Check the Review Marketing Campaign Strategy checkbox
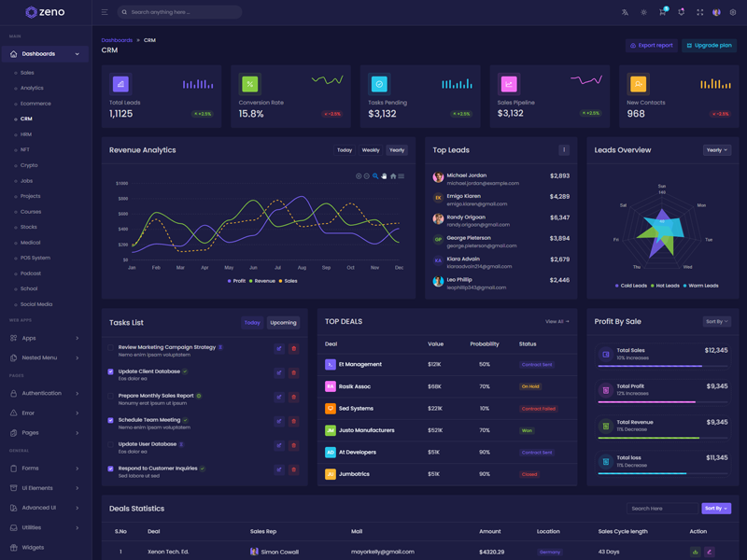Screen dimensions: 747x560 111,347
